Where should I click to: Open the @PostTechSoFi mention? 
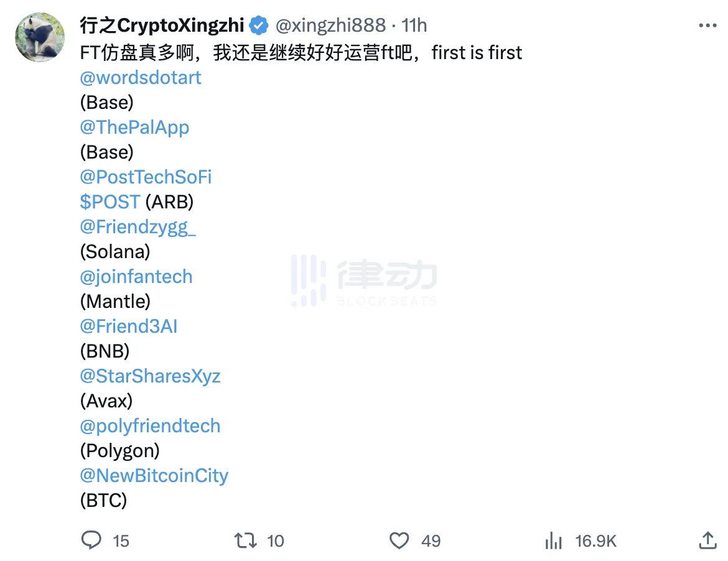(x=146, y=177)
